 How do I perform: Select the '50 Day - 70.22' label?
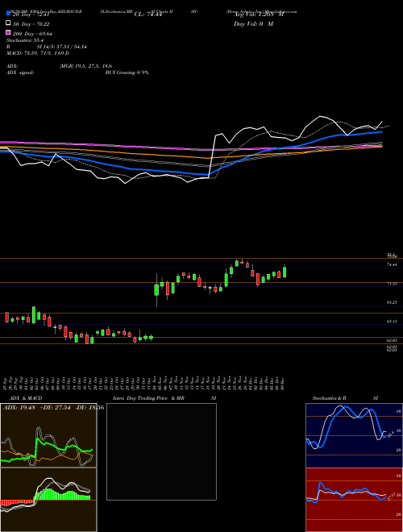(x=31, y=23)
